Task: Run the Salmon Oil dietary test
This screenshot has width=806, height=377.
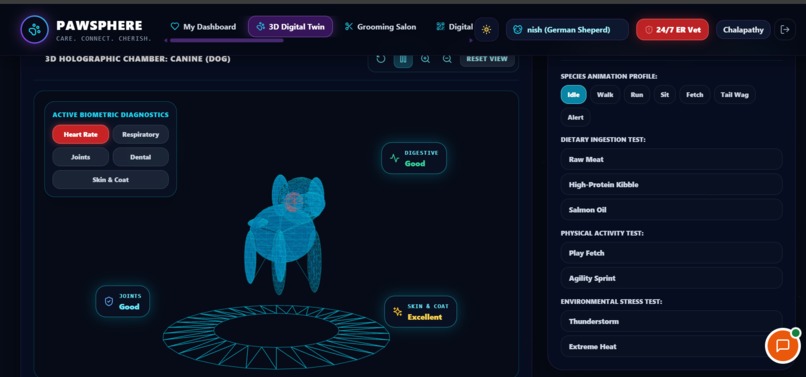Action: 671,210
